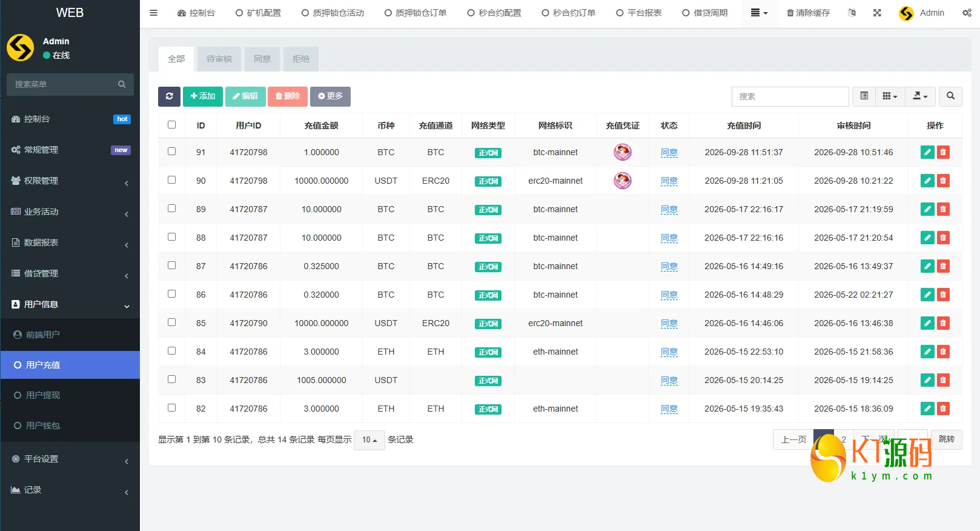Toggle table card view icon
Image resolution: width=980 pixels, height=531 pixels.
click(x=864, y=96)
